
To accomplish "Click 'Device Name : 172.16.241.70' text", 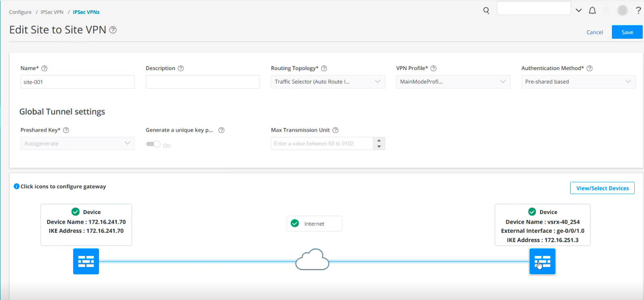I will click(x=86, y=222).
